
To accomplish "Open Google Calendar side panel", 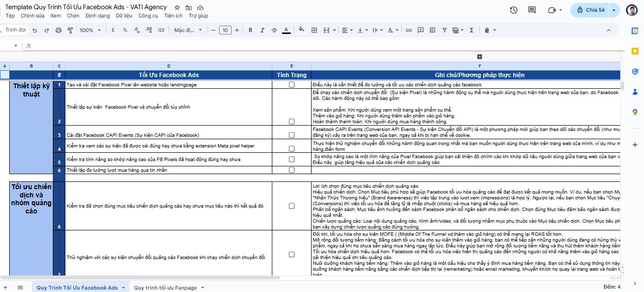I will [x=635, y=31].
